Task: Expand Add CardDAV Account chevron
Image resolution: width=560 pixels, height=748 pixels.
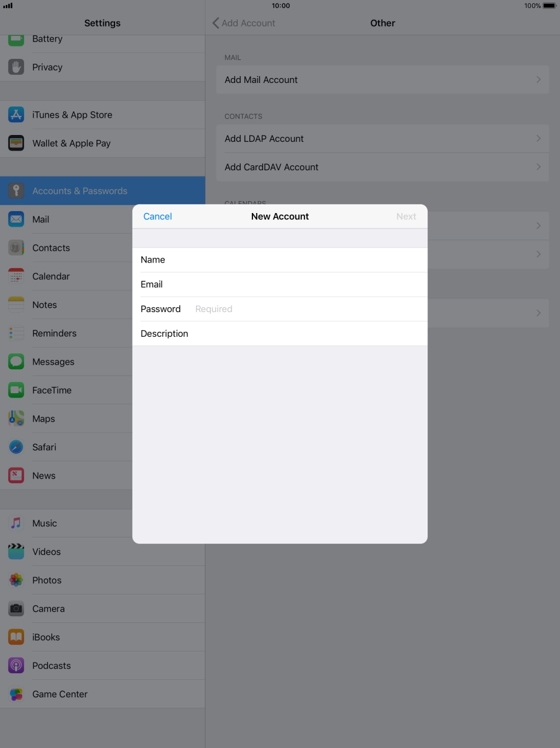Action: [x=538, y=167]
